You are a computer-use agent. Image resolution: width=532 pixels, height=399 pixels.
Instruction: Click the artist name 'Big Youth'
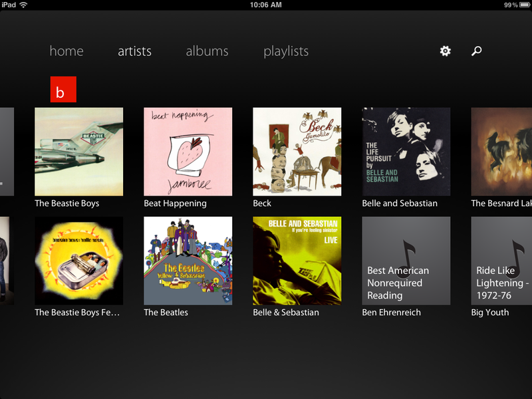490,313
